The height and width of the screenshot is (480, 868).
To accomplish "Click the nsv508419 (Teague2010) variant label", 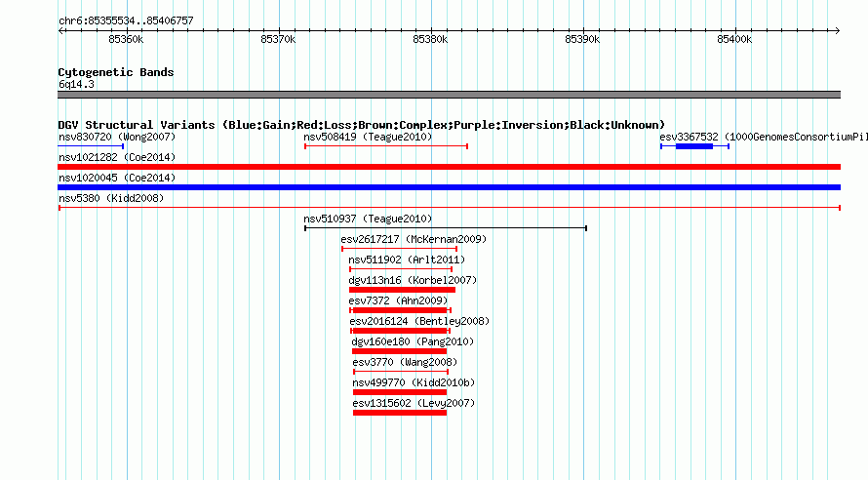I will pyautogui.click(x=368, y=137).
